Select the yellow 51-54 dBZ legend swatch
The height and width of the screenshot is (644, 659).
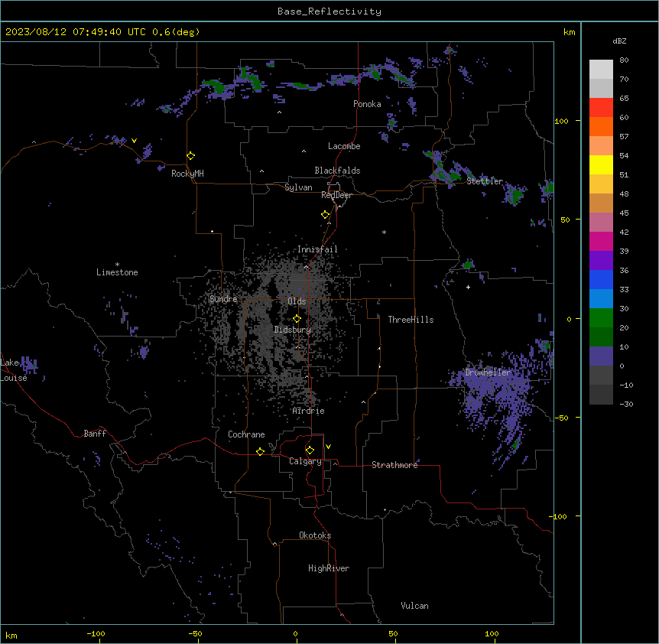601,164
